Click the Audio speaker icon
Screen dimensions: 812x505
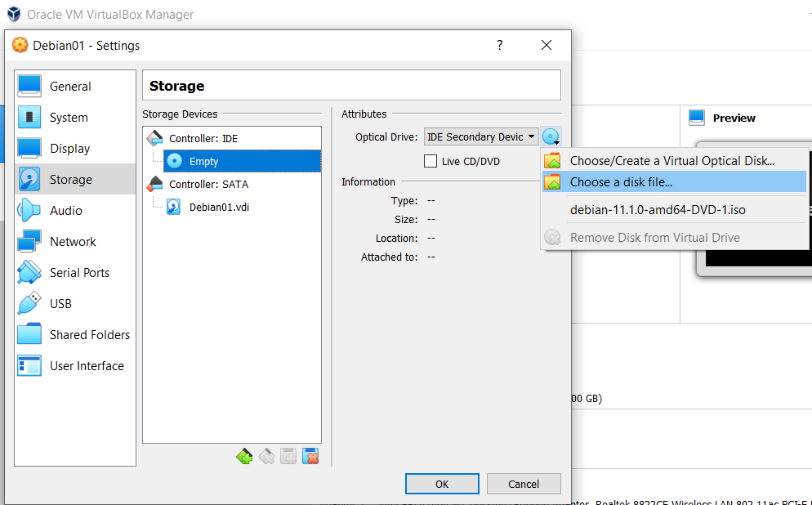point(29,210)
